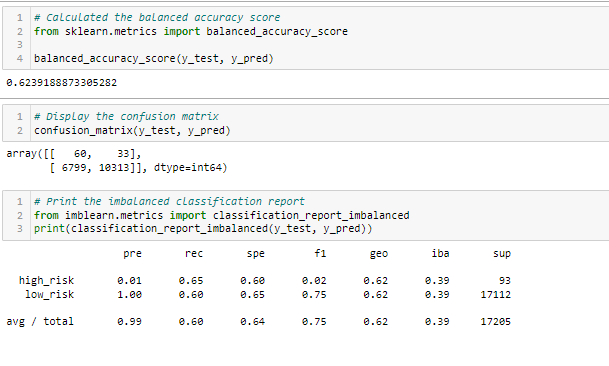609x366 pixels.
Task: Click the 'spe' column header
Action: tap(256, 254)
